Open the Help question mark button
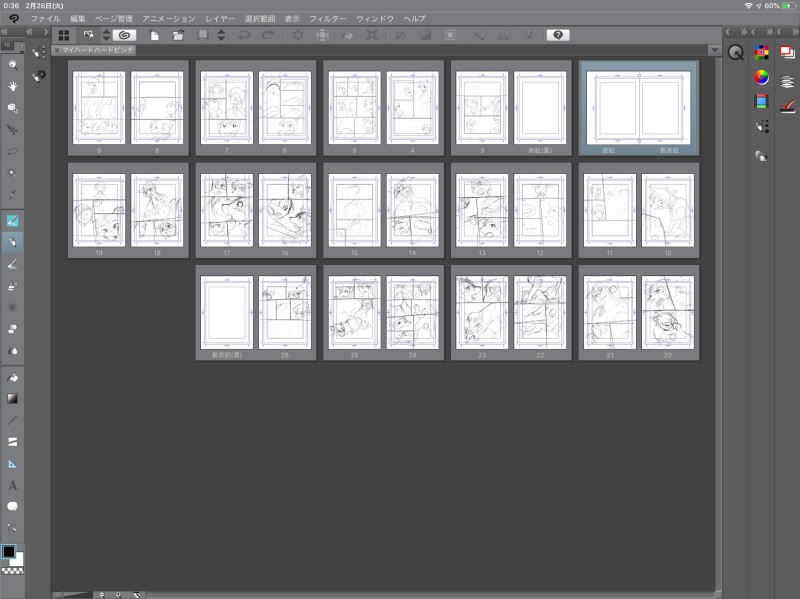This screenshot has height=599, width=800. [x=558, y=35]
